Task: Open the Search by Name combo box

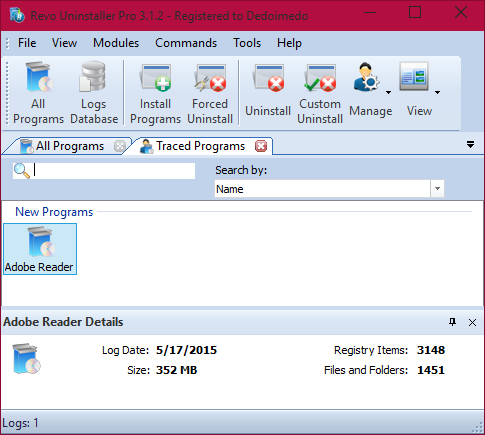Action: tap(329, 189)
